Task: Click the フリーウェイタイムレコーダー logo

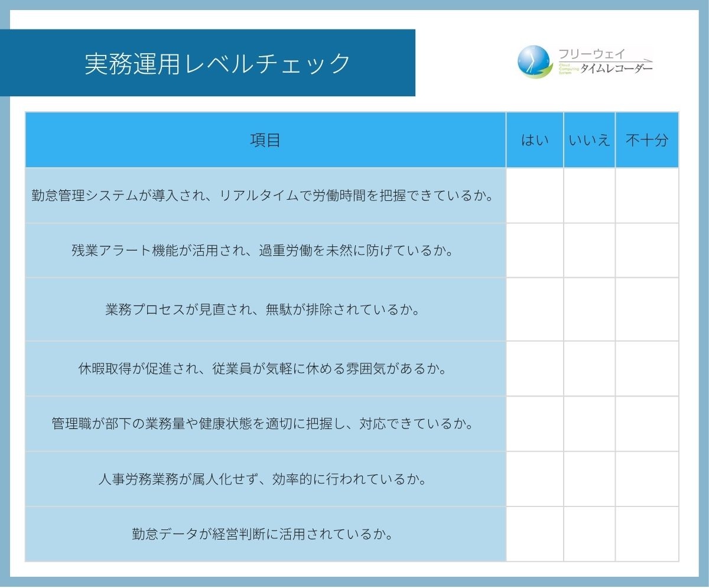Action: click(585, 61)
